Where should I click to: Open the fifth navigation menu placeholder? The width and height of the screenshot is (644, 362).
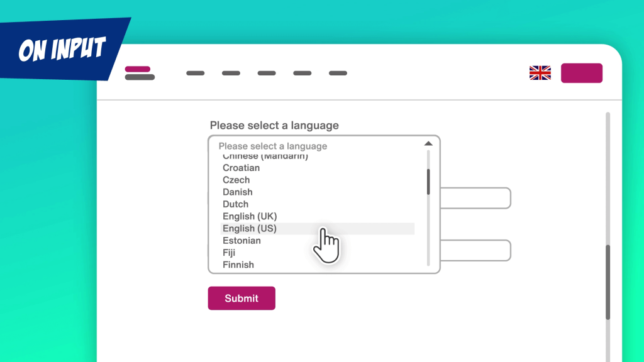[338, 73]
